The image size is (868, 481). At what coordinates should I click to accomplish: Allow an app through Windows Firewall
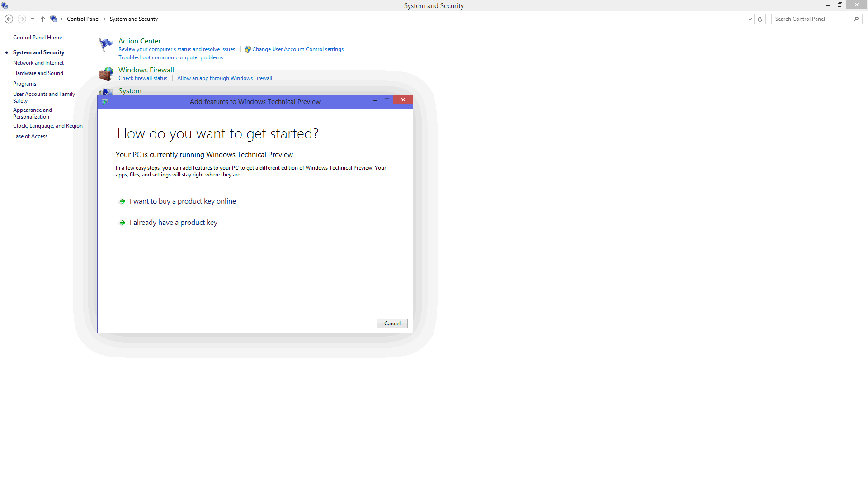225,78
